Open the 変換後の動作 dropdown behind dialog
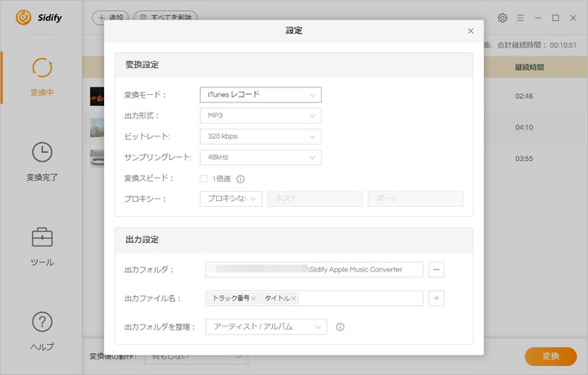Viewport: 588px width, 375px height. [x=196, y=357]
